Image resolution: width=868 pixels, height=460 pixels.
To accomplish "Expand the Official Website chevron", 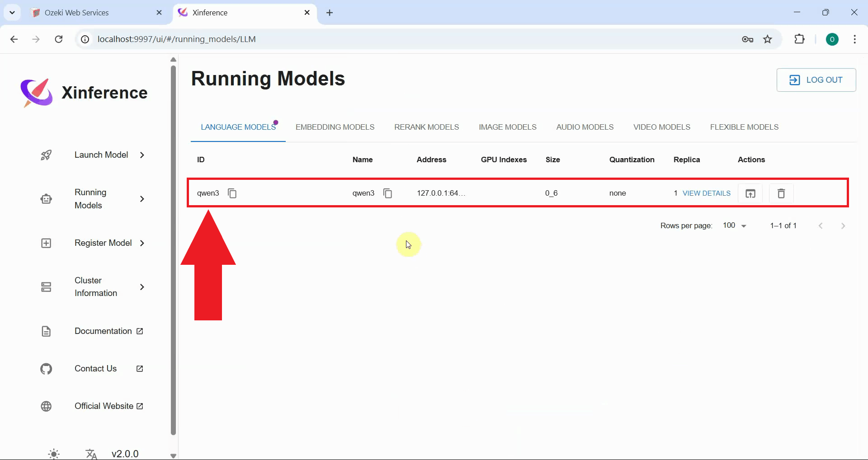I will click(141, 406).
